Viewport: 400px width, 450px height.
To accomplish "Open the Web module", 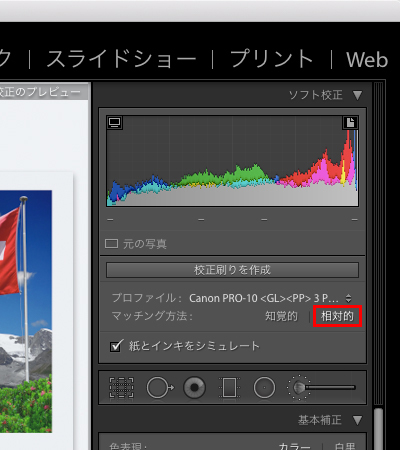I will (x=367, y=60).
